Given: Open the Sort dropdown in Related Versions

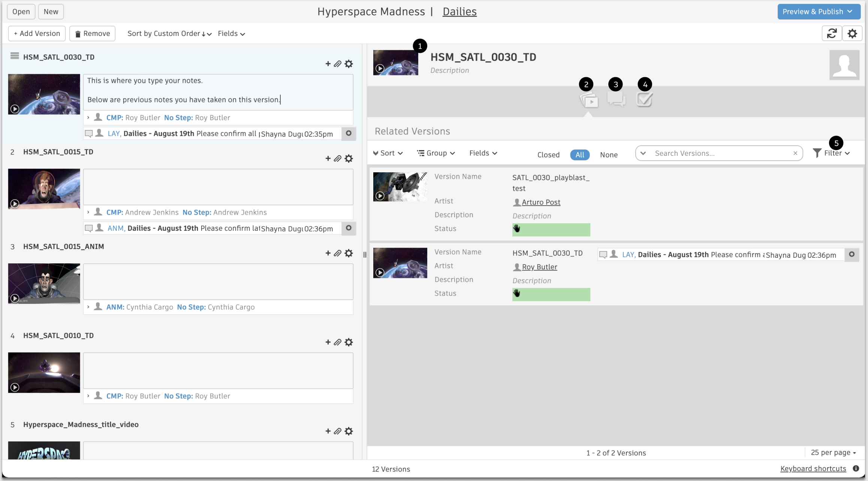Looking at the screenshot, I should (x=388, y=153).
